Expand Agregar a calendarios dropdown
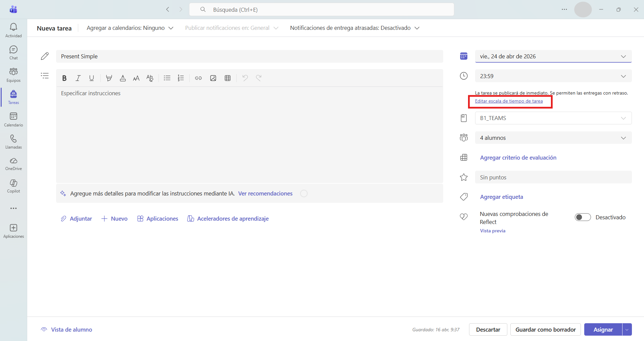The width and height of the screenshot is (644, 341). (130, 28)
